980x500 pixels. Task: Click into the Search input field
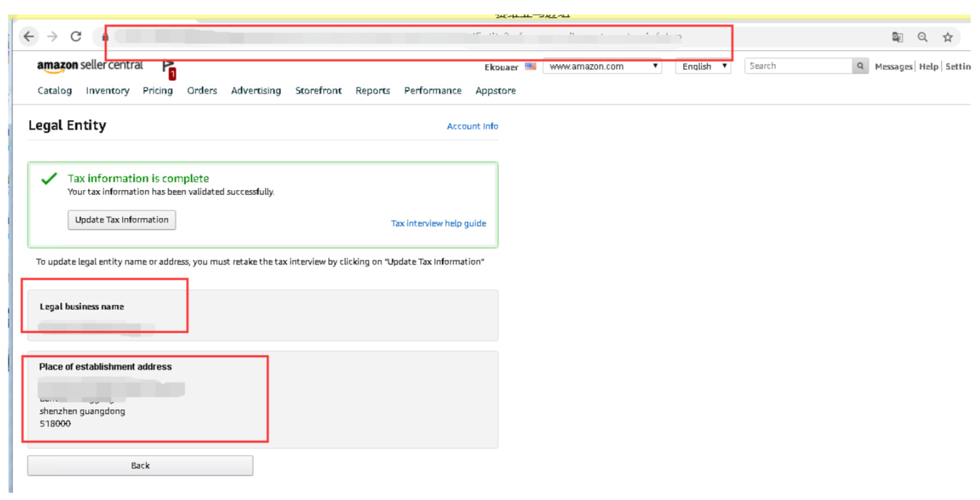click(x=798, y=66)
